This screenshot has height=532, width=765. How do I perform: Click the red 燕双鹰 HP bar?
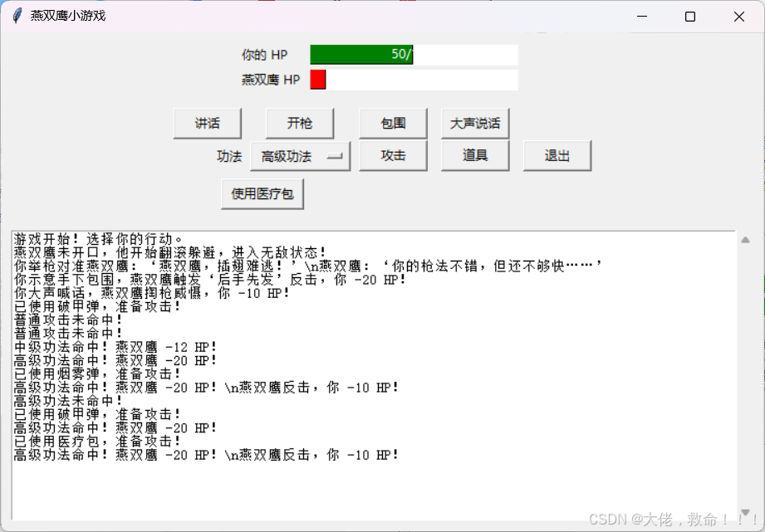point(318,80)
